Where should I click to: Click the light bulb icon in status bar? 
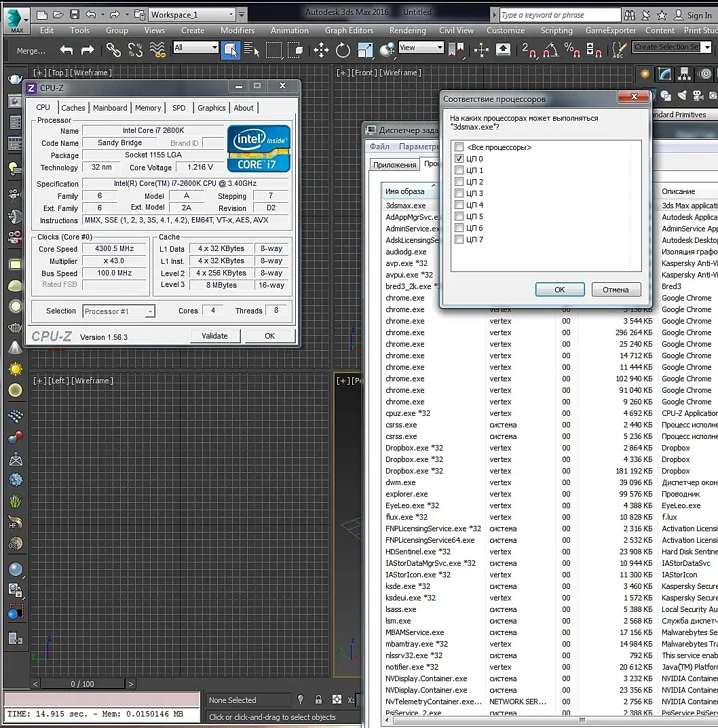(x=301, y=700)
